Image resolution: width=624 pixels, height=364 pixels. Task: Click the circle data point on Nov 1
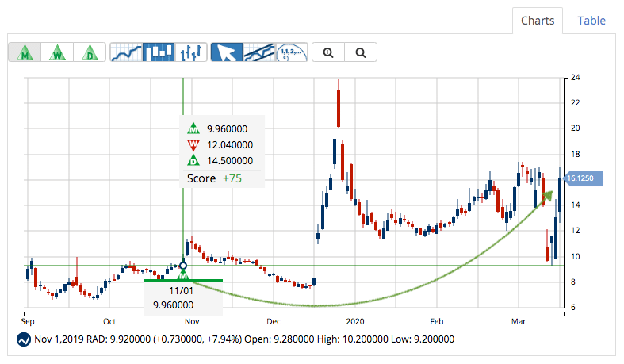[183, 266]
